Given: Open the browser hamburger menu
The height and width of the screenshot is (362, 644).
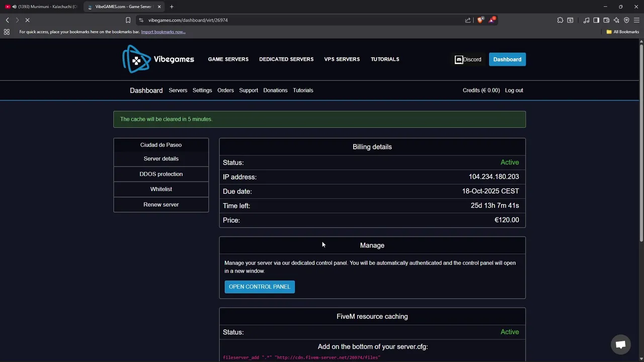Looking at the screenshot, I should coord(636,20).
